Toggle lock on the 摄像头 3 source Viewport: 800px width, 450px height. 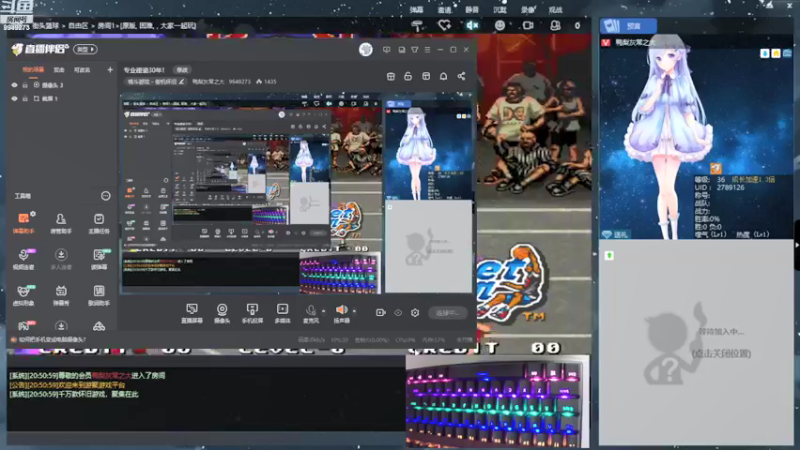click(25, 85)
